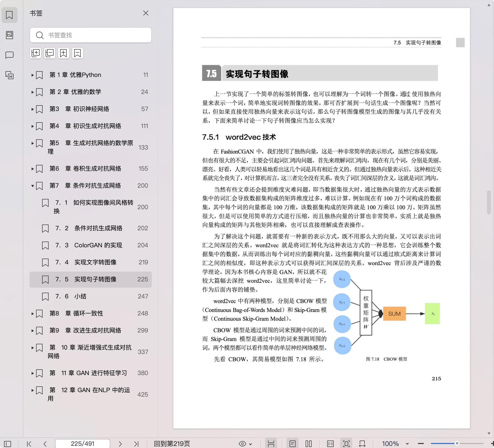The width and height of the screenshot is (494, 448).
Task: Select single-page view mode
Action: [x=293, y=444]
